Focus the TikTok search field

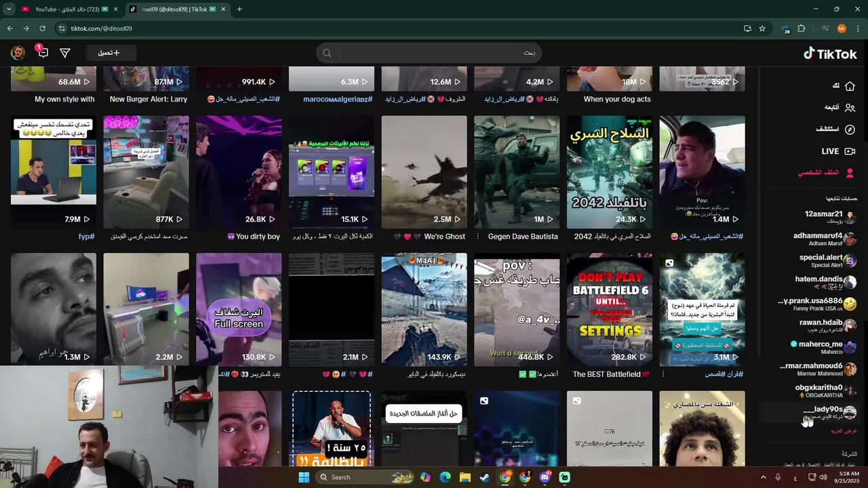[x=437, y=53]
